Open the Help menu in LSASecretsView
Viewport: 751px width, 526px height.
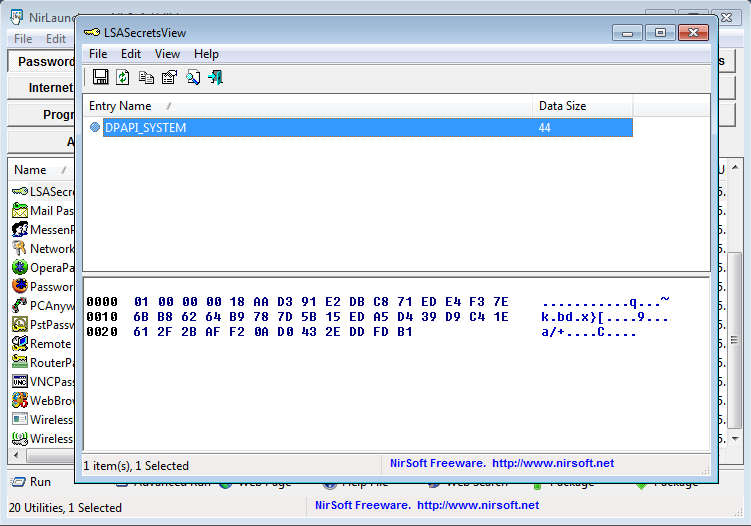pos(206,54)
